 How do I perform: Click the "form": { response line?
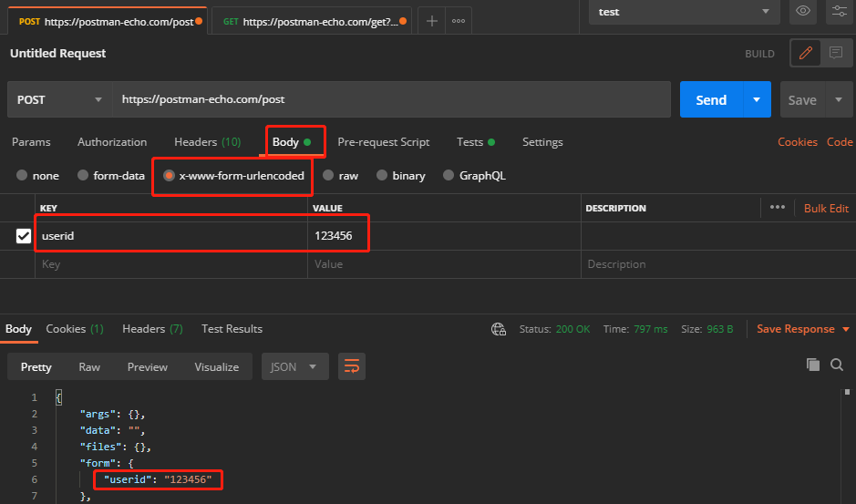107,463
